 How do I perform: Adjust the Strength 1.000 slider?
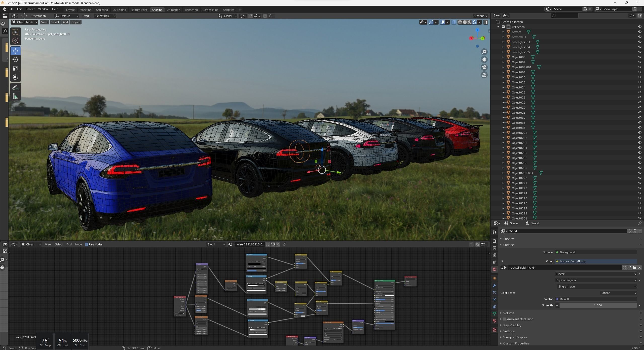598,305
